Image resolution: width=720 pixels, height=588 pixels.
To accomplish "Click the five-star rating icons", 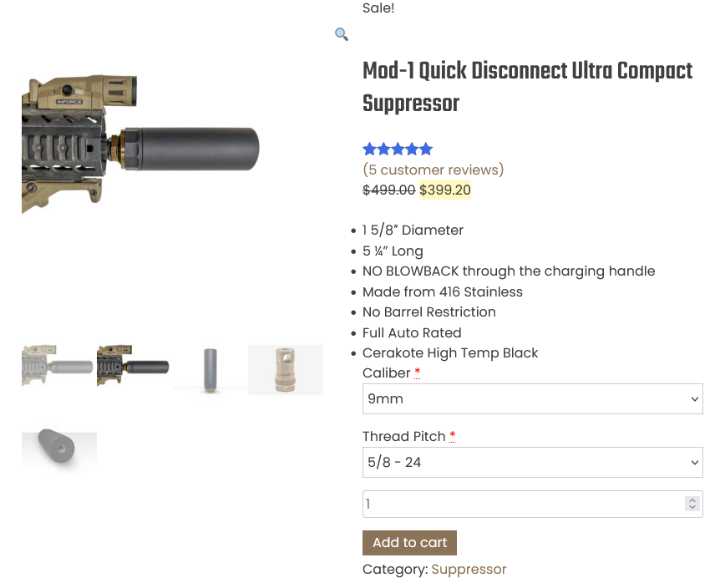I will click(398, 150).
